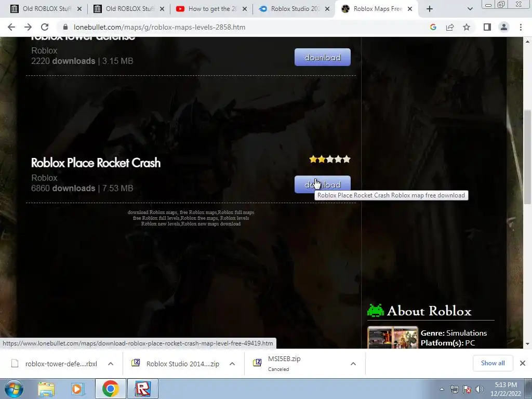This screenshot has height=399, width=532.
Task: Reload the current page
Action: (45, 27)
